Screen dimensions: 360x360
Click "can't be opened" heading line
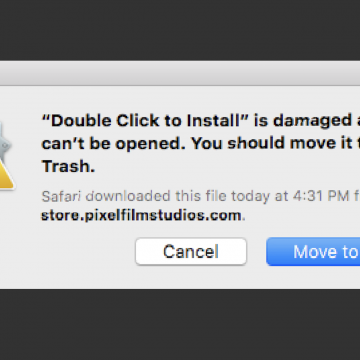tap(114, 143)
